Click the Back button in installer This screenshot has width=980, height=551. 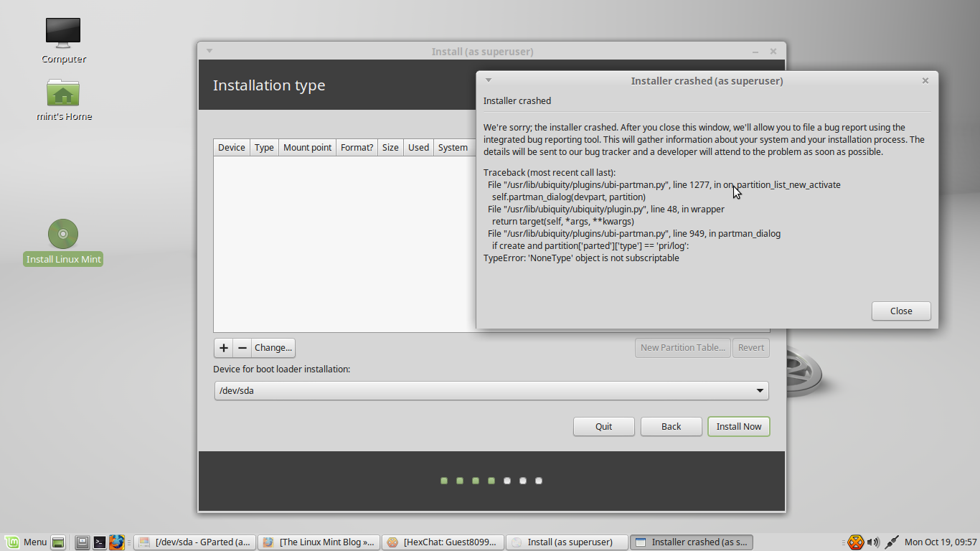click(x=671, y=426)
